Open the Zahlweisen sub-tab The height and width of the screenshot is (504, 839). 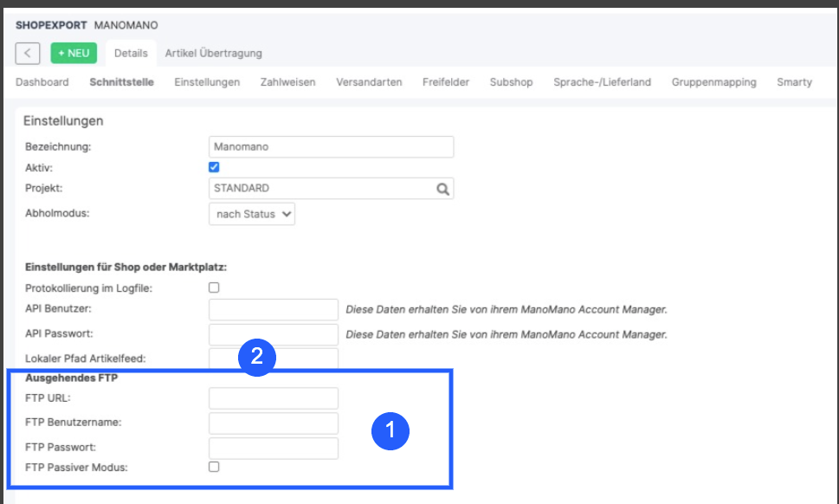pos(287,82)
